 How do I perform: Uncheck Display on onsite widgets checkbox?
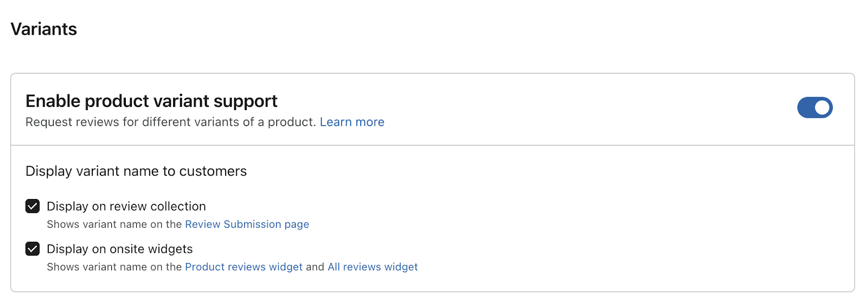(x=33, y=249)
